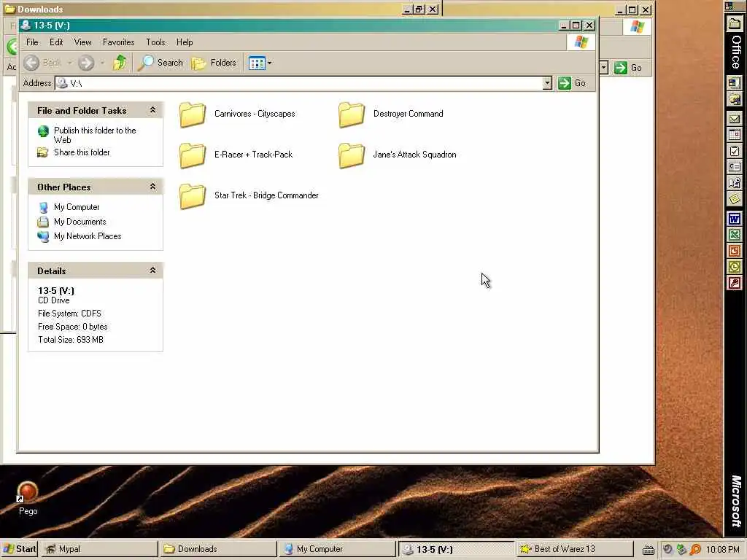Click Open Office Document icon on Office bar
Screen dimensions: 747x560
click(x=735, y=99)
